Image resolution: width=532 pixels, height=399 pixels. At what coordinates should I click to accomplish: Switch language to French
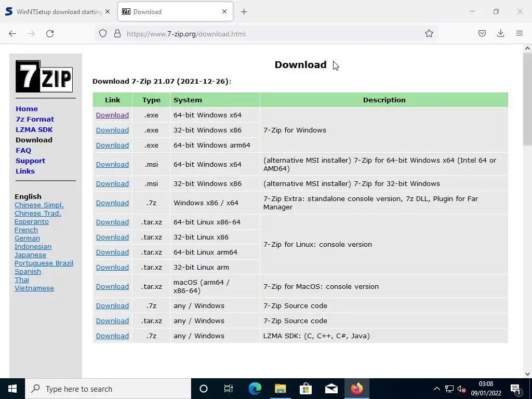26,230
